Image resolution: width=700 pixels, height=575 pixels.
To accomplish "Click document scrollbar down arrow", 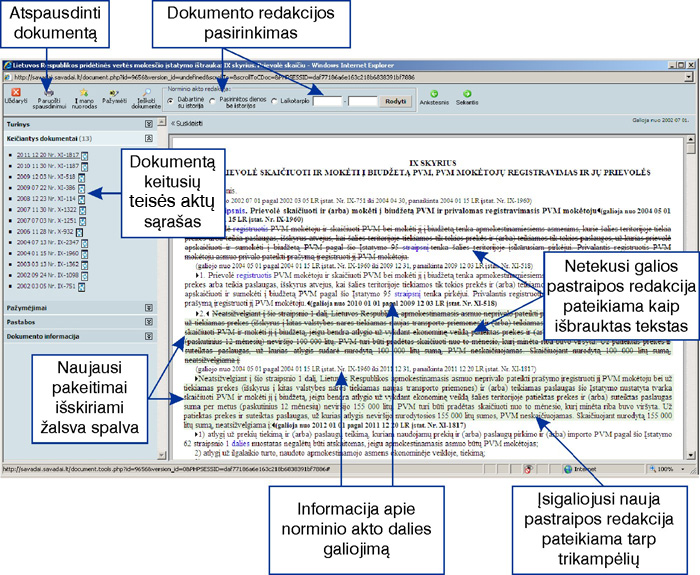I will (691, 455).
